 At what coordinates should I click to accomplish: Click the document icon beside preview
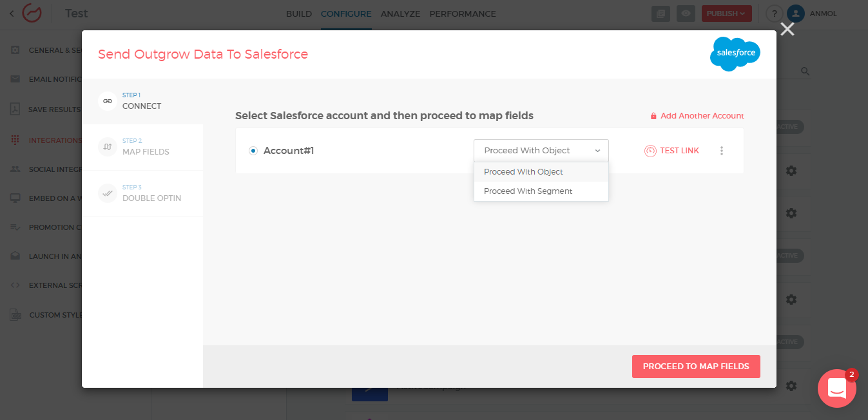[661, 14]
